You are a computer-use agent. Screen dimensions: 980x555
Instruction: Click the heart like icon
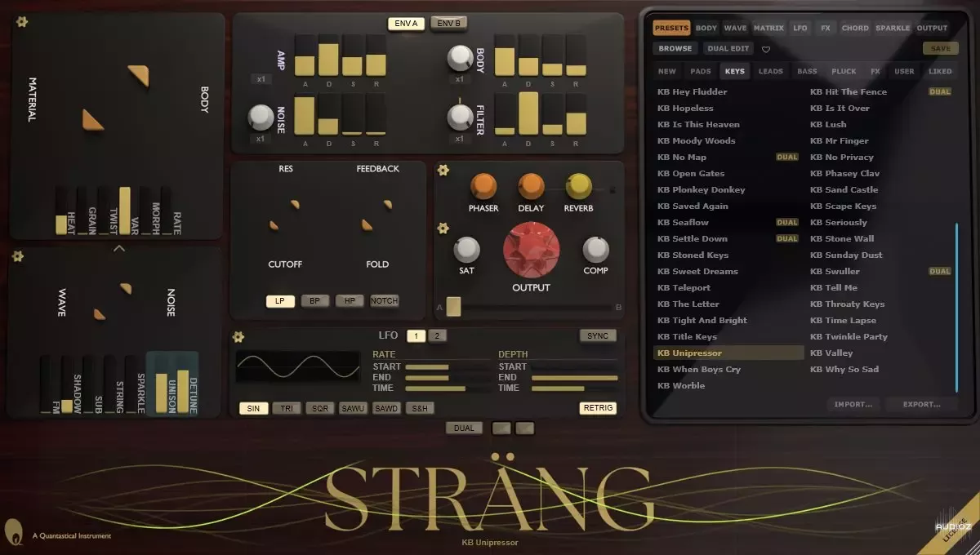pyautogui.click(x=766, y=49)
